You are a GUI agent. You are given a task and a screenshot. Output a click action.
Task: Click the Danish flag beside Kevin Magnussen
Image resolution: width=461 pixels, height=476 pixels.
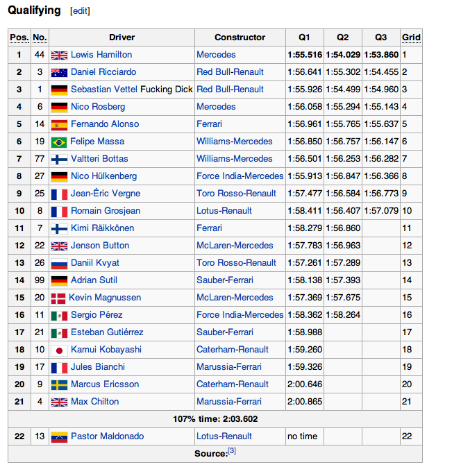coord(58,298)
